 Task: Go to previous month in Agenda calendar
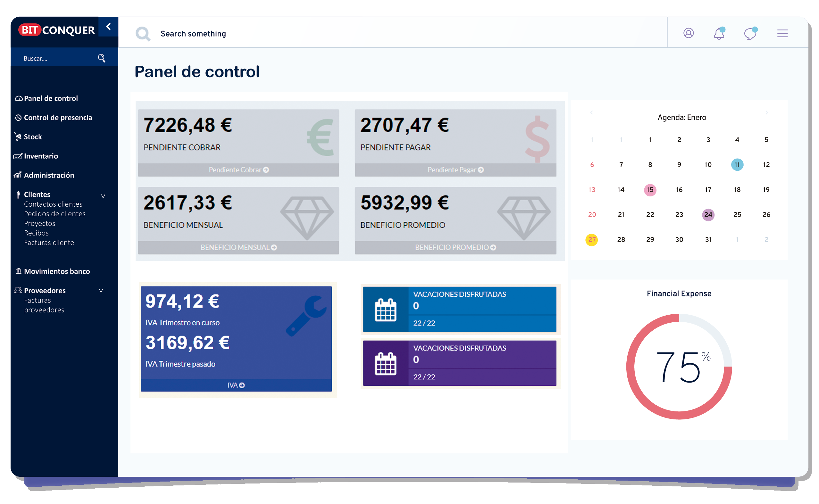pyautogui.click(x=592, y=113)
